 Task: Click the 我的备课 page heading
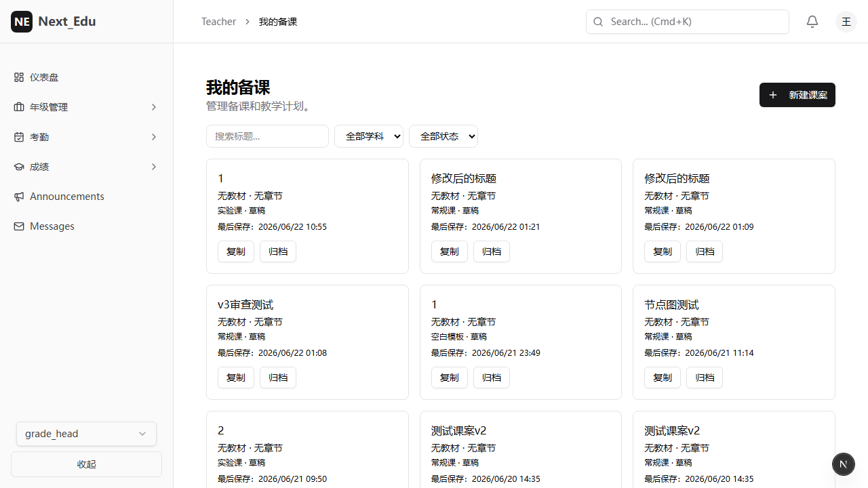tap(238, 87)
